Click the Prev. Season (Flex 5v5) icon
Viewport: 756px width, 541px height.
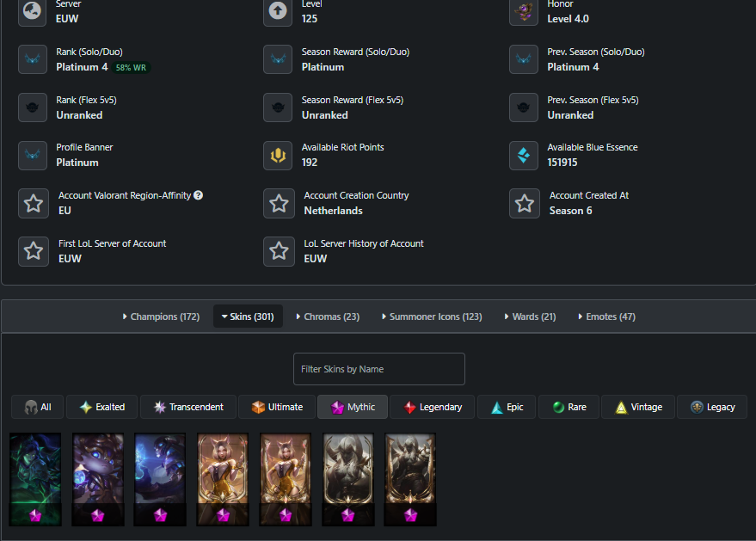524,108
